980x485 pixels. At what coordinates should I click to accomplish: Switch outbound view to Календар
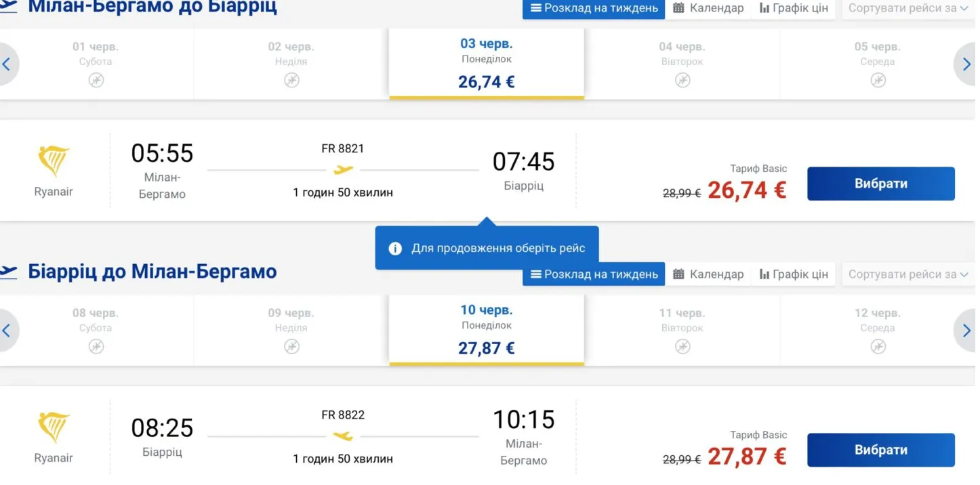click(708, 8)
